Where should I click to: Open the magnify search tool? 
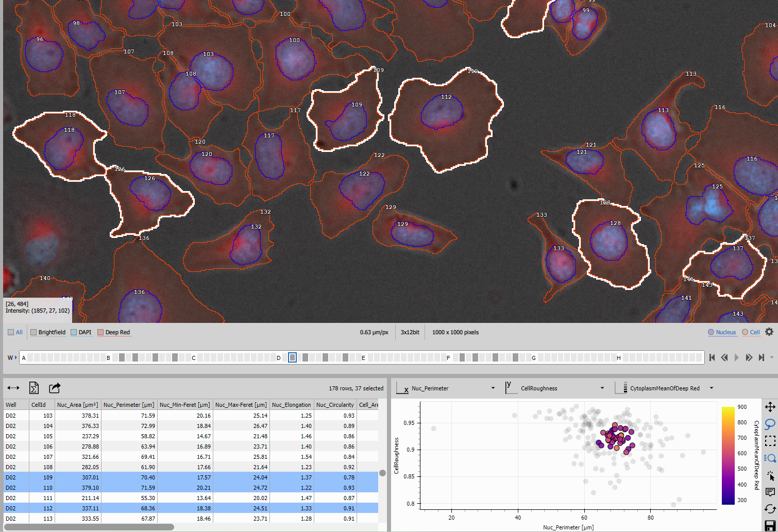[770, 458]
